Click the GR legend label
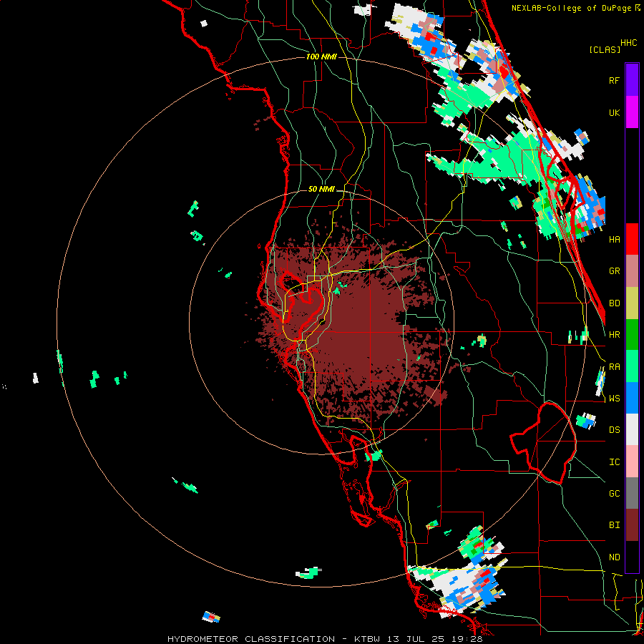644x644 pixels. (614, 271)
